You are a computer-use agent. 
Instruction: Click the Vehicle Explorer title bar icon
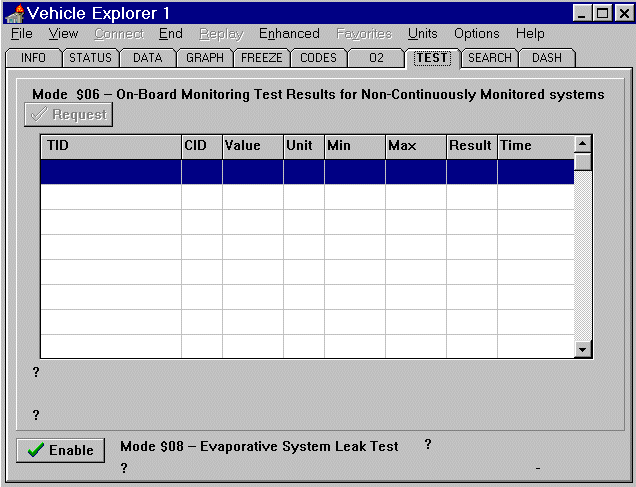14,13
